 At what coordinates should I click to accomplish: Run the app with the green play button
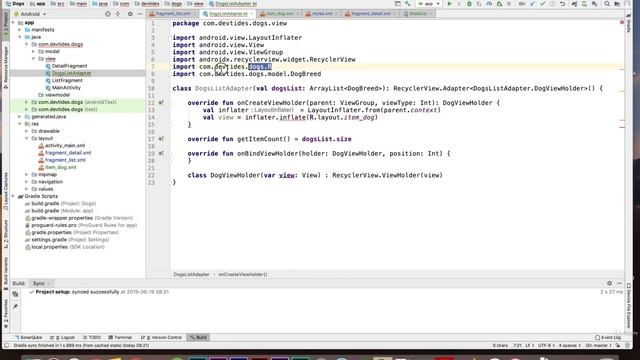point(449,4)
